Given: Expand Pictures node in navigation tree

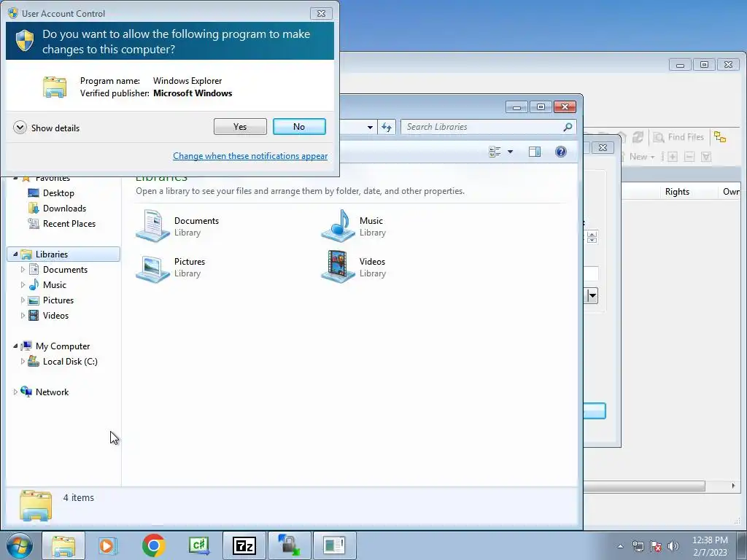Looking at the screenshot, I should tap(23, 300).
